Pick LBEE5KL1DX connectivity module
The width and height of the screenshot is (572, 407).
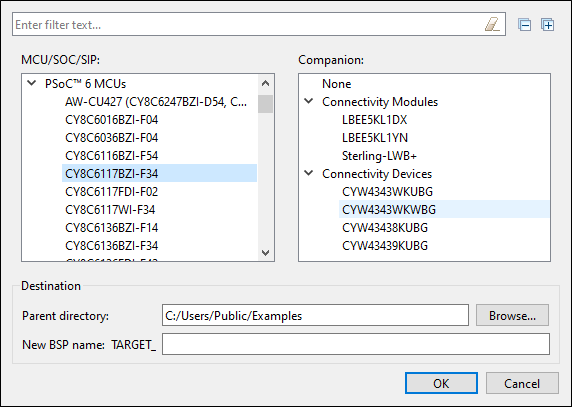(374, 120)
